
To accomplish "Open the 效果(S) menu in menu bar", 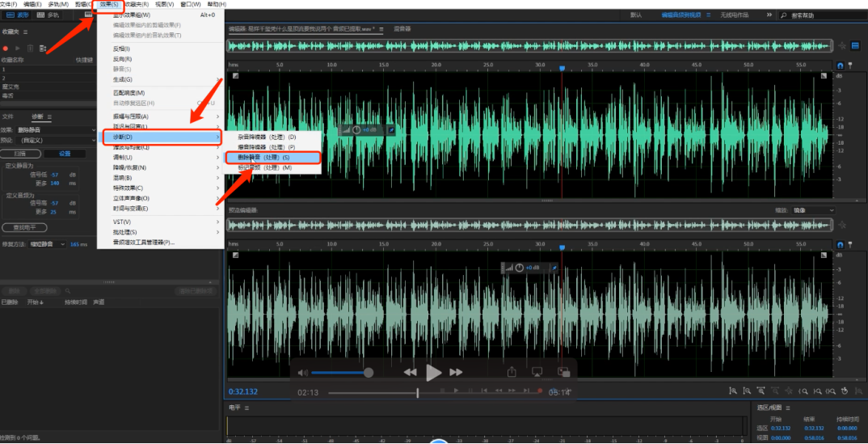I will click(x=108, y=4).
